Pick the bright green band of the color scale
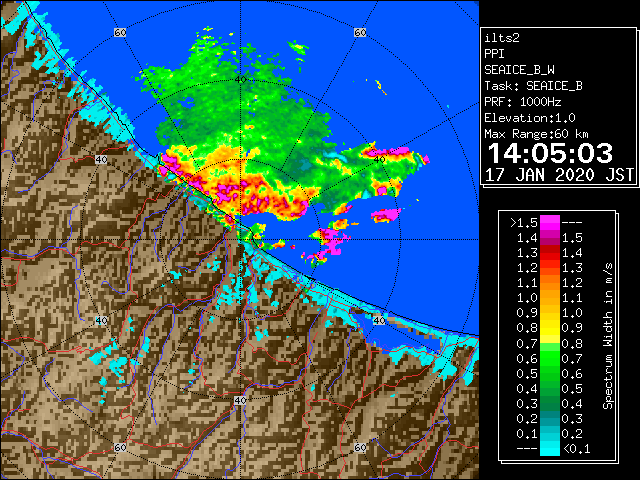Screen dimensions: 640x480 click(550, 358)
